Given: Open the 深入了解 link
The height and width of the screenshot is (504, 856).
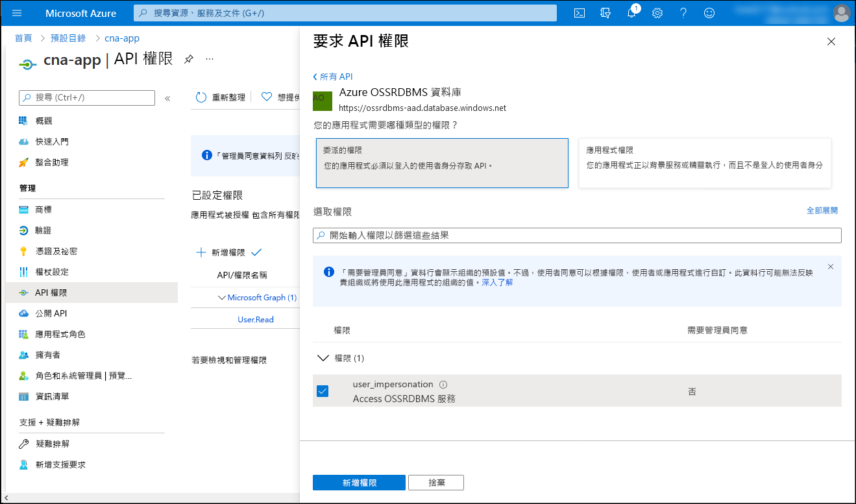Looking at the screenshot, I should pyautogui.click(x=497, y=283).
